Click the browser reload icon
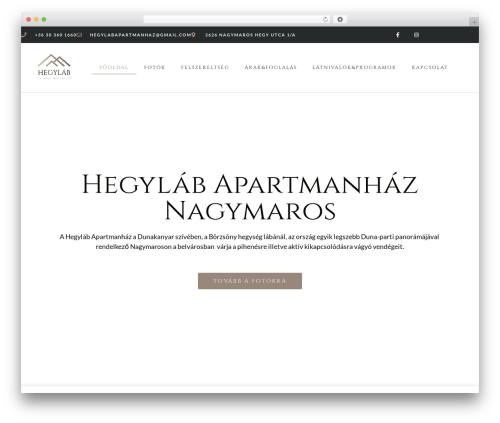Image resolution: width=500 pixels, height=423 pixels. (x=325, y=20)
